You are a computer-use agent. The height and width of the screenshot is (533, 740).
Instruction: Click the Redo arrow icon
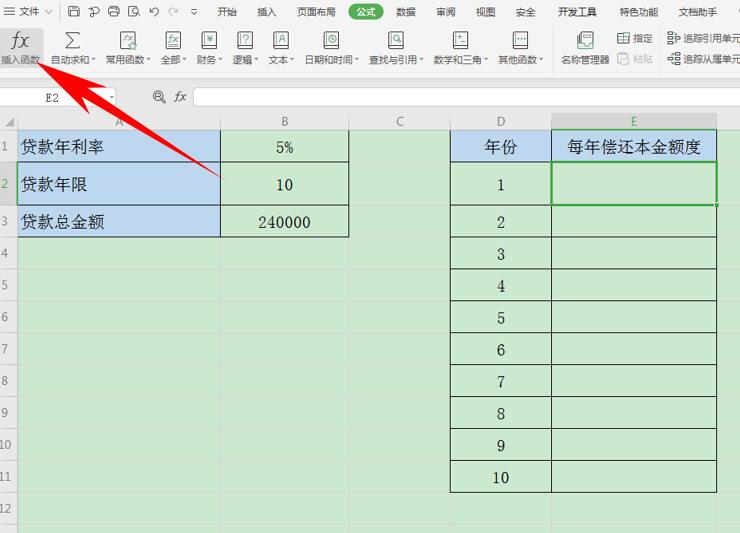click(174, 11)
